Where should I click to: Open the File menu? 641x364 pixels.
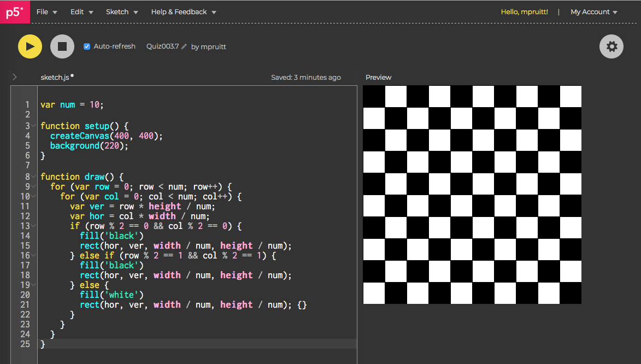46,12
